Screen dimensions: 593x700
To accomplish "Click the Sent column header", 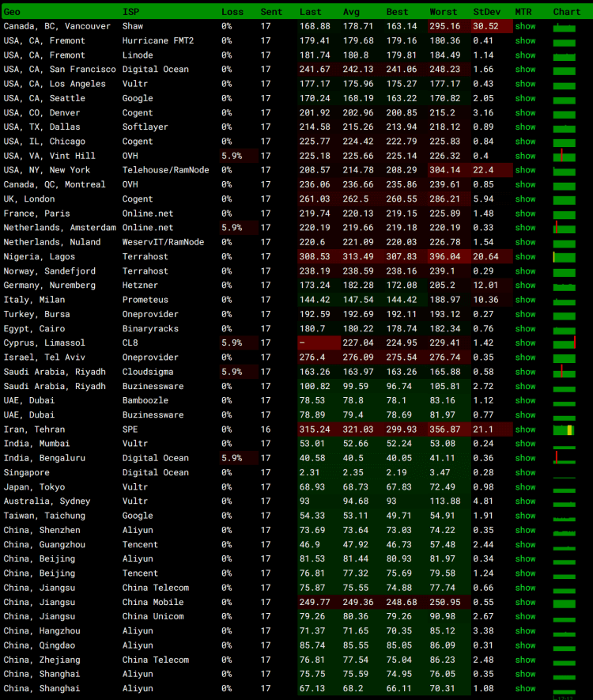I will pyautogui.click(x=271, y=12).
